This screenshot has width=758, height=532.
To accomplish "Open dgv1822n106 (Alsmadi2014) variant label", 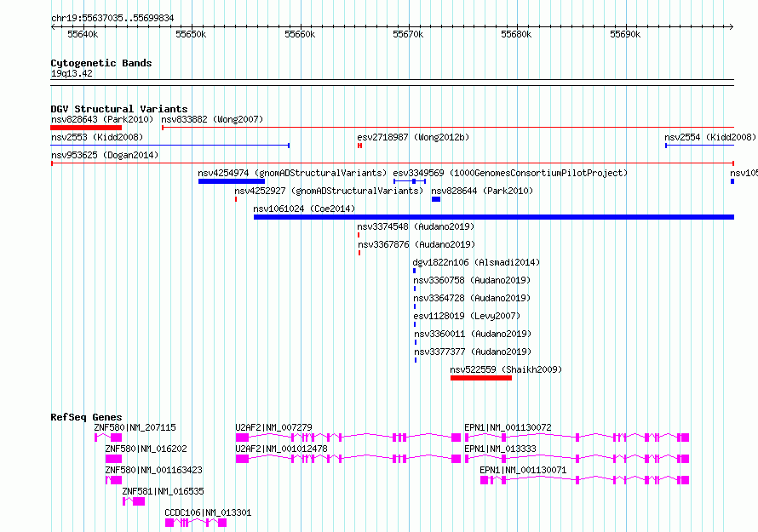I will click(x=476, y=262).
